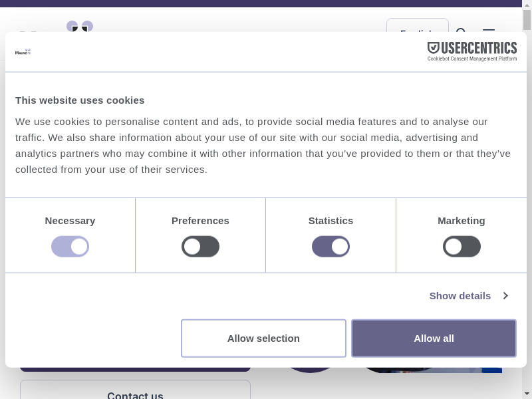Expand details using the chevron arrow
532x399 pixels.
click(x=505, y=295)
